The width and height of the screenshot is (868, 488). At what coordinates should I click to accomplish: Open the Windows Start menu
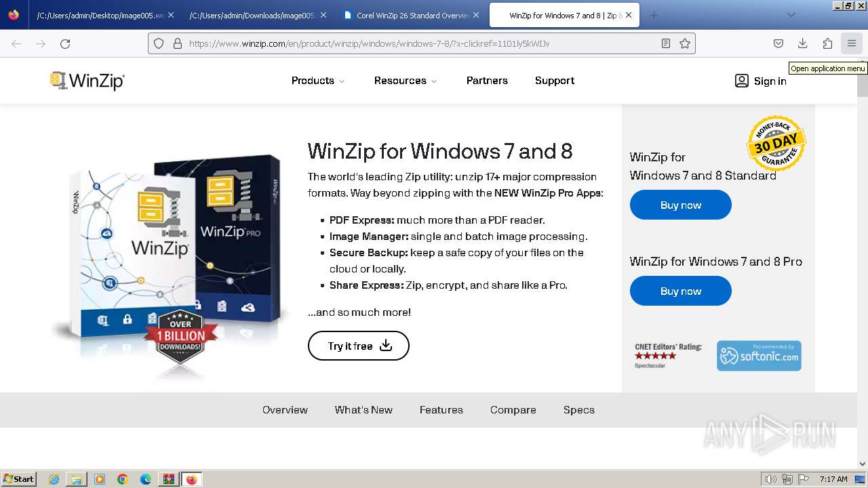click(x=19, y=479)
